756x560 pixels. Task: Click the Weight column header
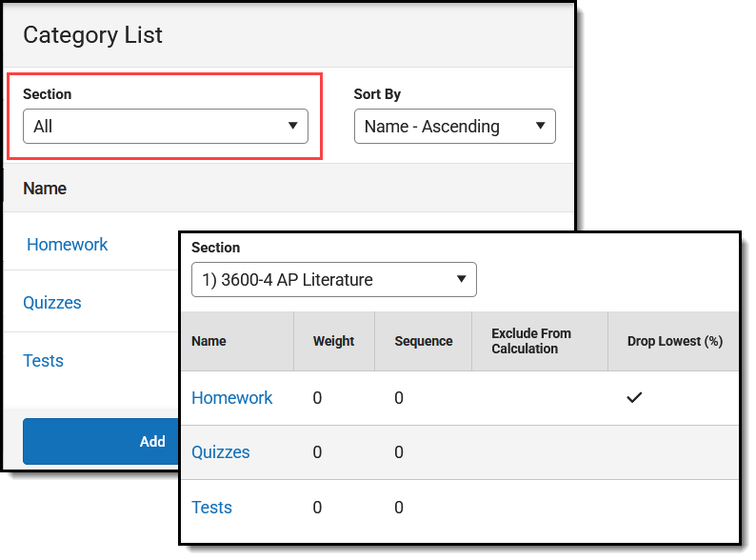[x=333, y=341]
